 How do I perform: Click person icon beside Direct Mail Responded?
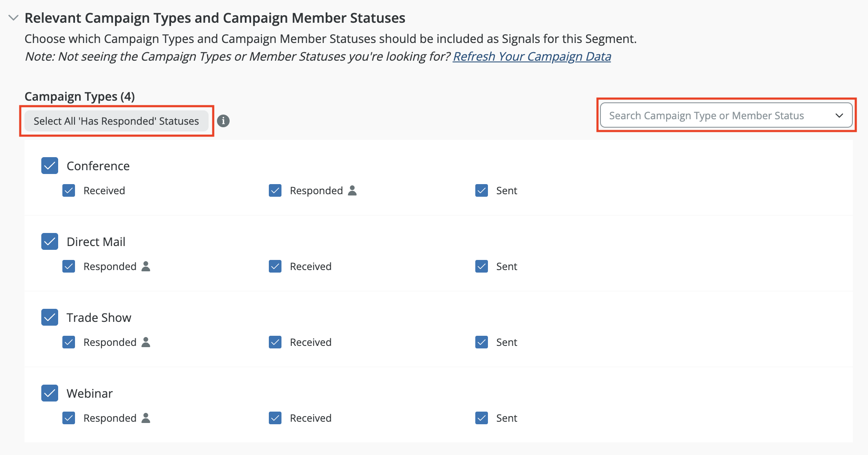point(146,266)
